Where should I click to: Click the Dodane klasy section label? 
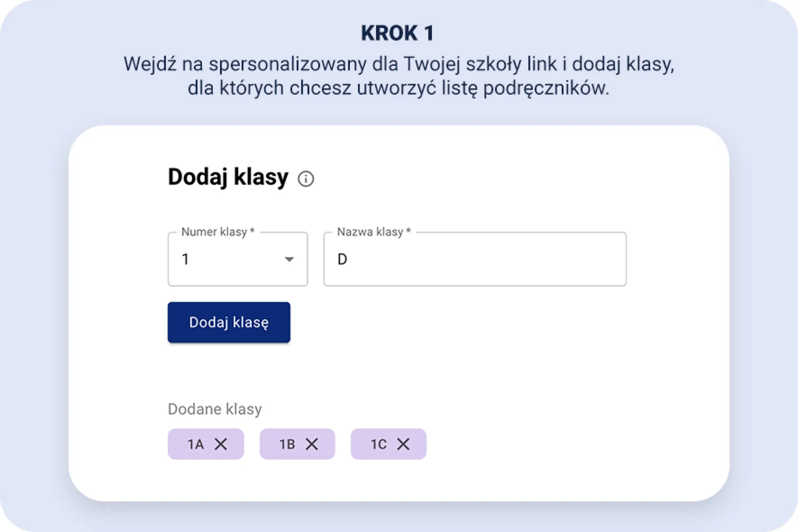tap(214, 409)
